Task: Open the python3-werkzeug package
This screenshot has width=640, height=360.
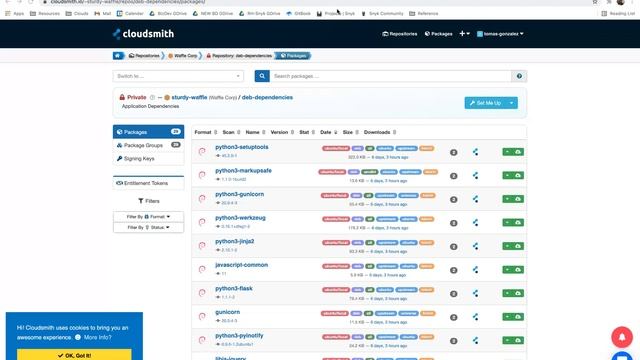Action: pyautogui.click(x=240, y=218)
